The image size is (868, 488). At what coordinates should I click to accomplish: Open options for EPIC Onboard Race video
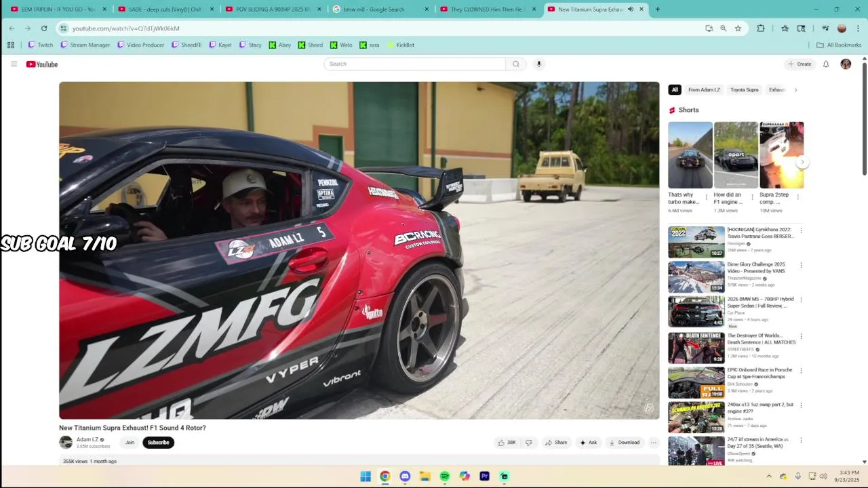[801, 371]
